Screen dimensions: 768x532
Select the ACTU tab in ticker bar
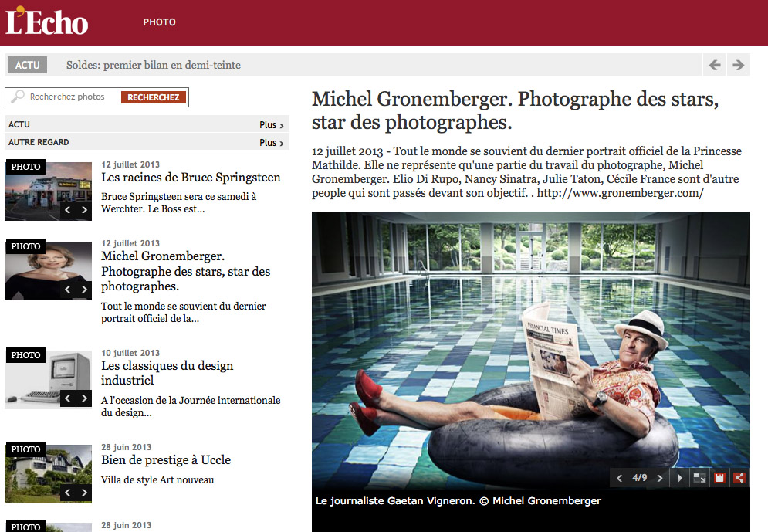(x=28, y=65)
